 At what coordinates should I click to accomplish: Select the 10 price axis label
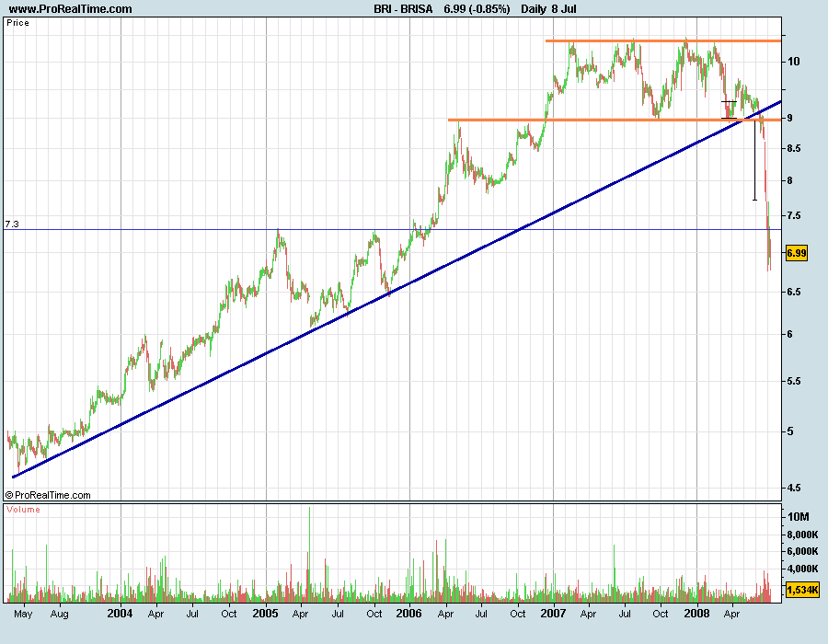(793, 62)
